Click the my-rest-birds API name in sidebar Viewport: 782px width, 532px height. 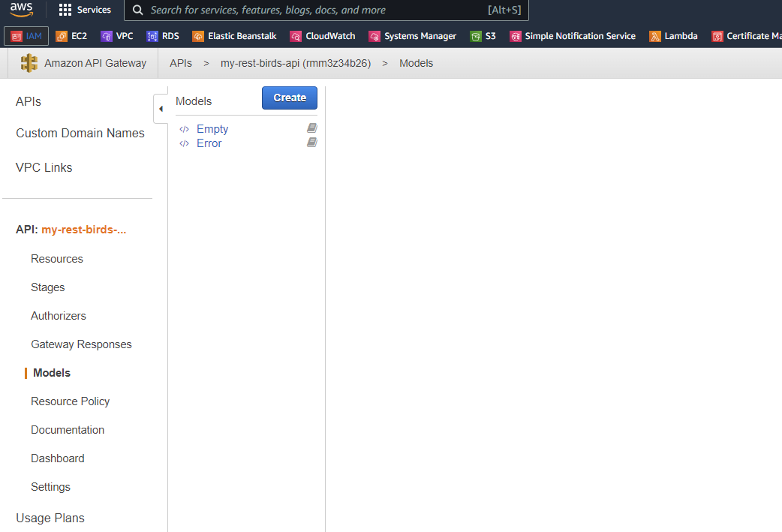point(84,230)
